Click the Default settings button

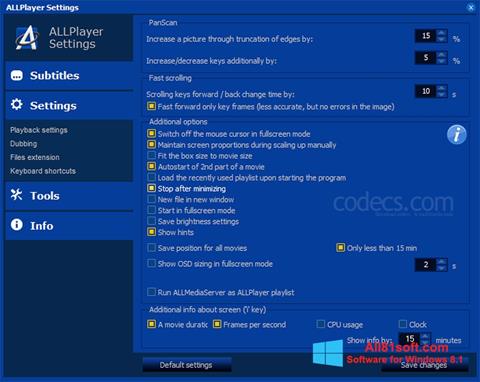(x=186, y=365)
